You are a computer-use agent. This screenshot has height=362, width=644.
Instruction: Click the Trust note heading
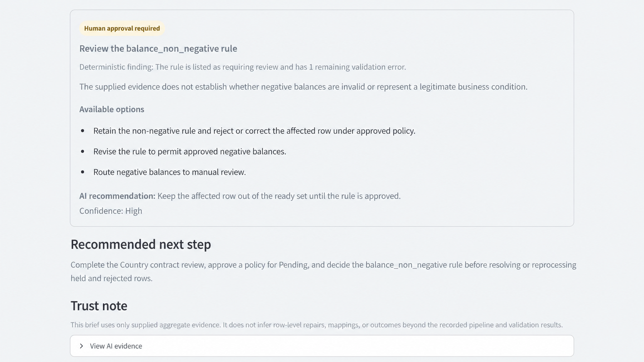[x=99, y=306]
